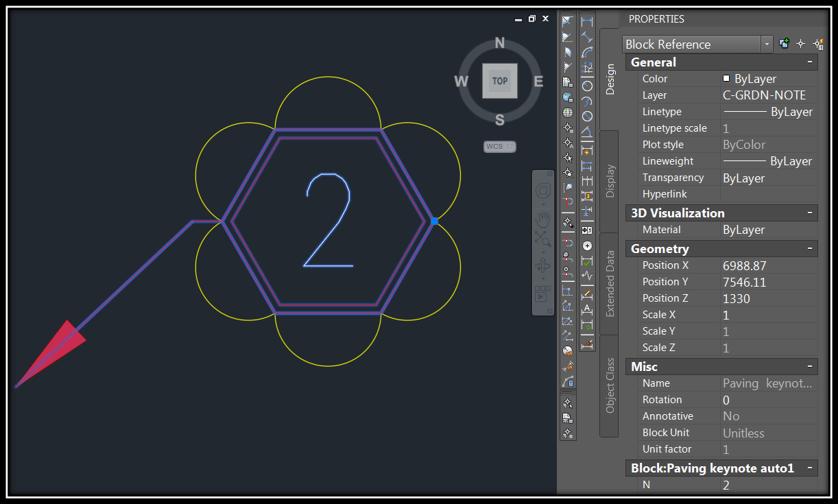Click the Select Objects icon in Properties
Image resolution: width=838 pixels, height=504 pixels.
801,44
